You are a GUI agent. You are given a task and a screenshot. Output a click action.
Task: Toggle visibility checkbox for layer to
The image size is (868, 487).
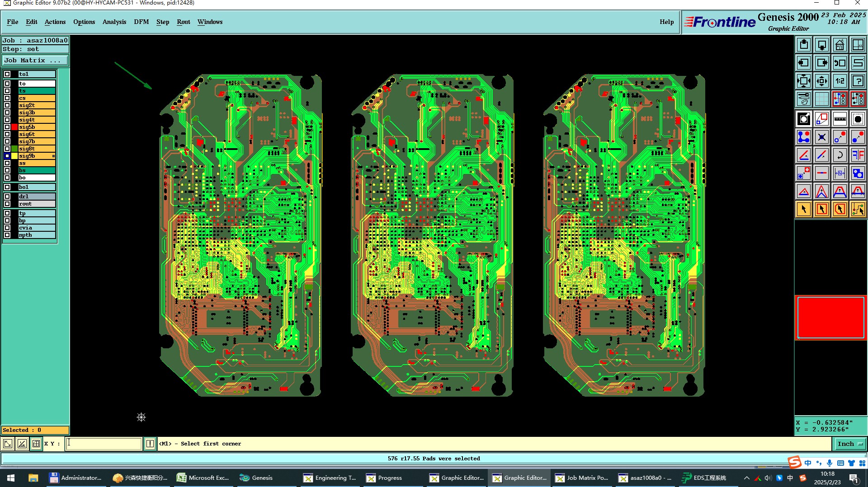point(7,84)
